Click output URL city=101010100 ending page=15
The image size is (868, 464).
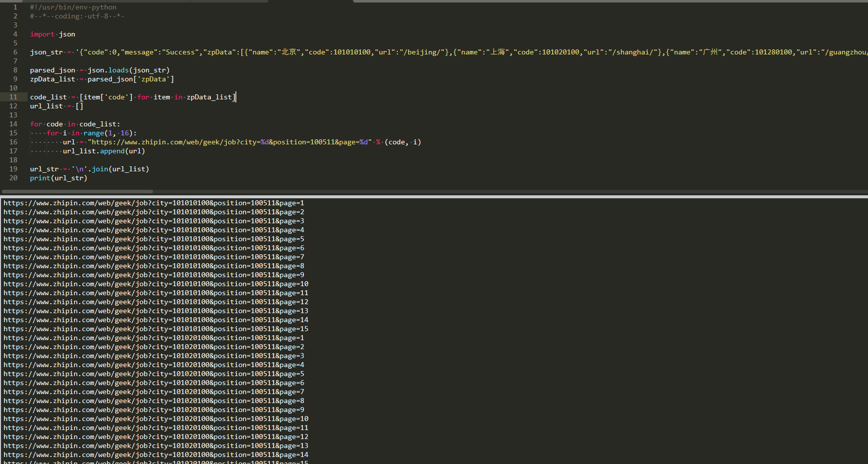(x=156, y=329)
